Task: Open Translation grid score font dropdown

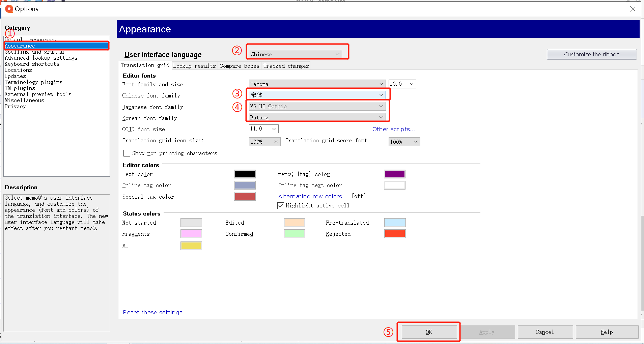Action: click(x=404, y=142)
